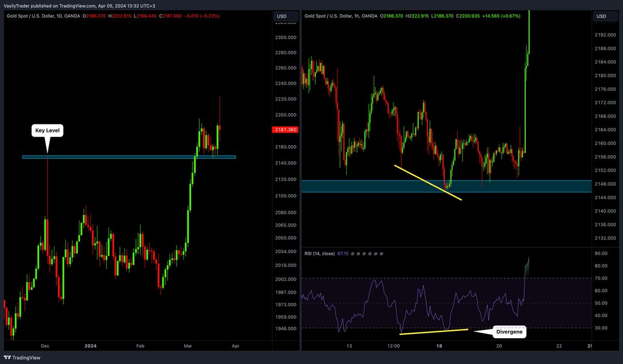Switch to the 1h timeframe label

click(355, 16)
